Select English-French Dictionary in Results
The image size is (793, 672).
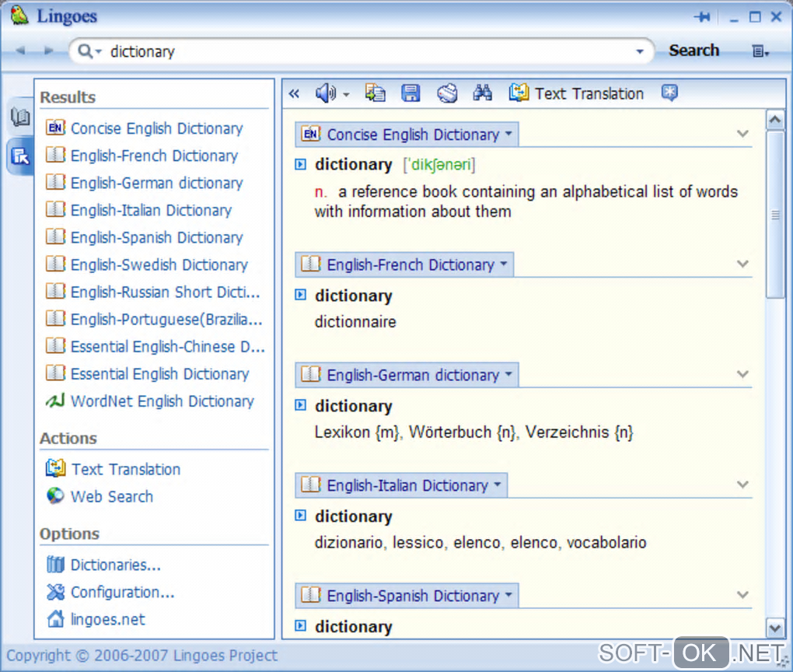click(142, 156)
